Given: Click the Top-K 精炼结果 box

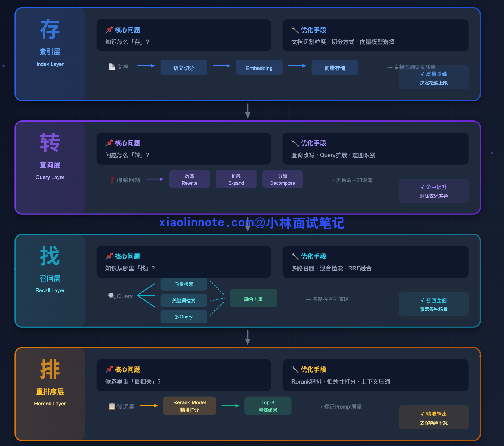Looking at the screenshot, I should [x=268, y=406].
